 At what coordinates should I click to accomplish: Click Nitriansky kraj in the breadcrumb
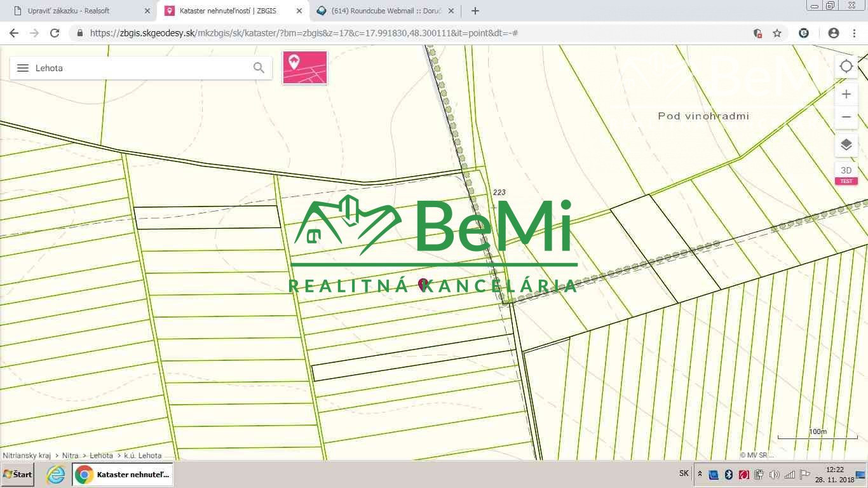[27, 456]
